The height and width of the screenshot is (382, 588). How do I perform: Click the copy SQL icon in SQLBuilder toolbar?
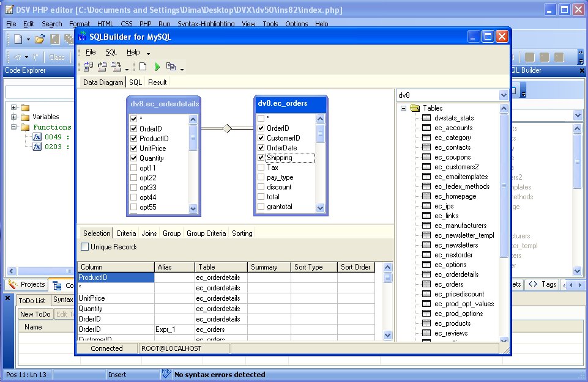171,67
